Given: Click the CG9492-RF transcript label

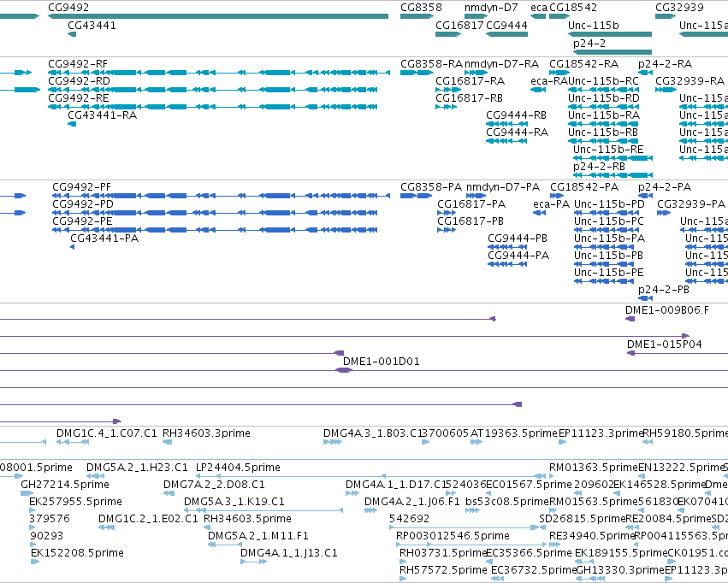Looking at the screenshot, I should click(78, 63).
